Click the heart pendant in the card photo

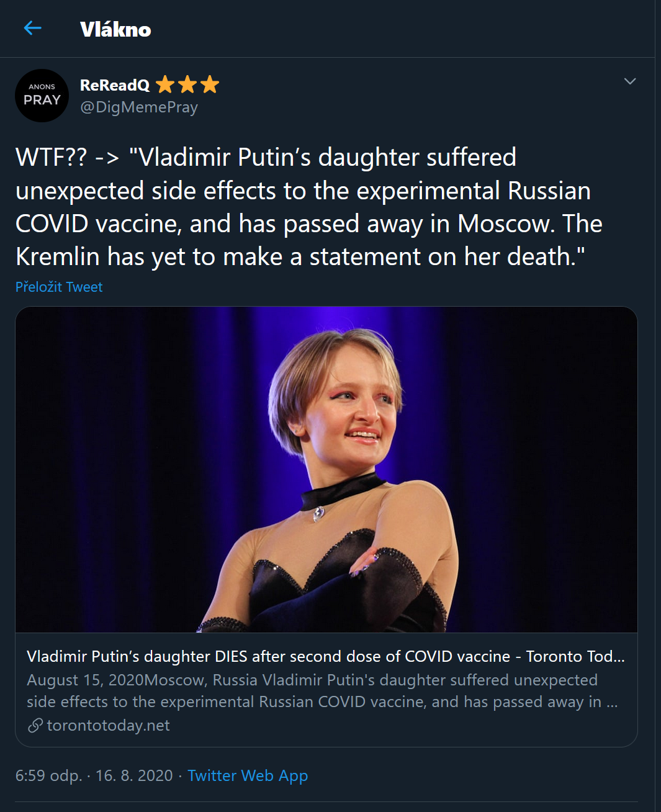click(x=319, y=513)
